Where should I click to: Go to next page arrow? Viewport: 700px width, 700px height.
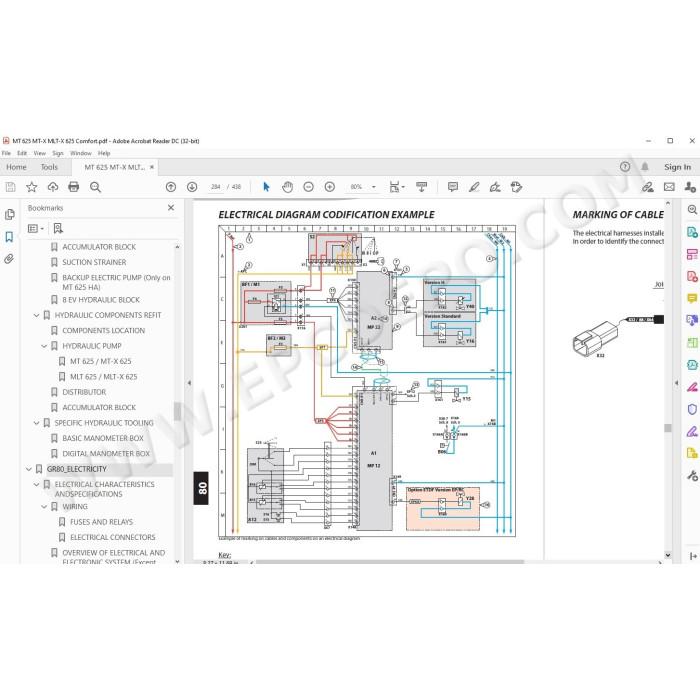pos(192,187)
